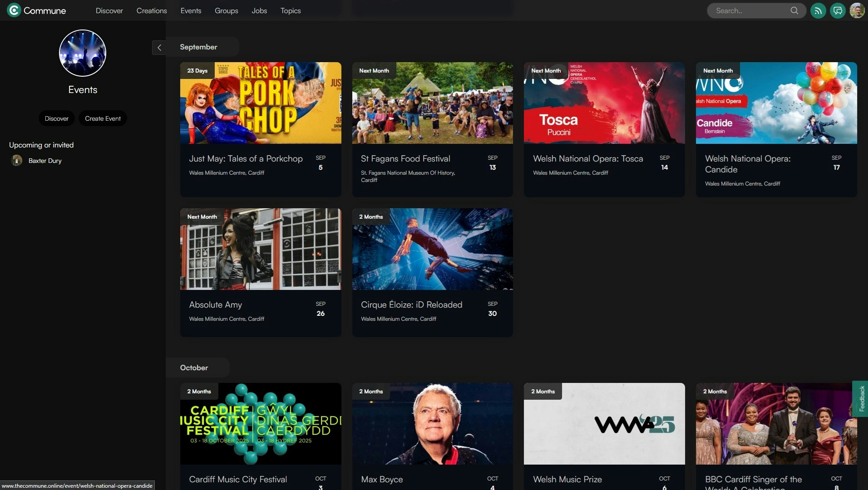Collapse sidebar with the chevron arrow
The width and height of the screenshot is (868, 490).
click(x=159, y=47)
